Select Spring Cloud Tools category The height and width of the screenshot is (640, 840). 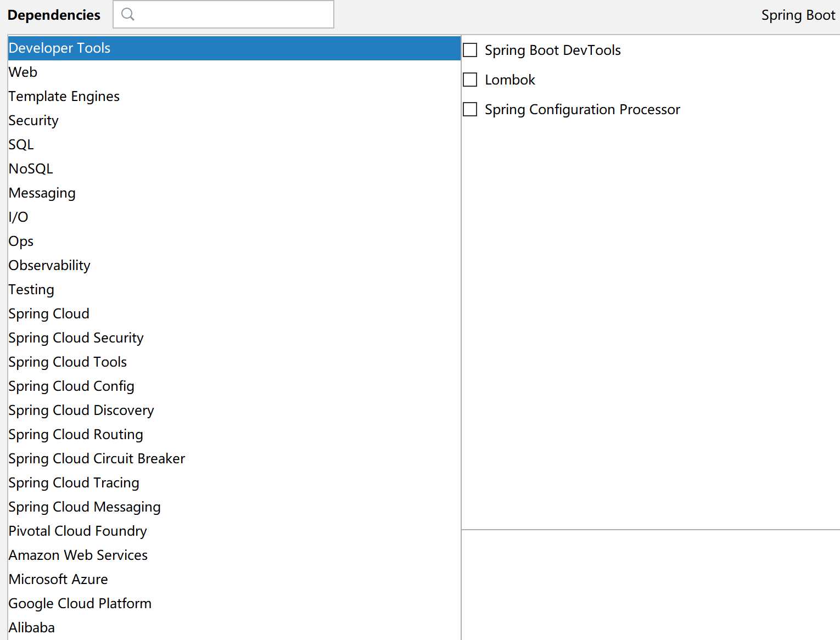point(234,362)
